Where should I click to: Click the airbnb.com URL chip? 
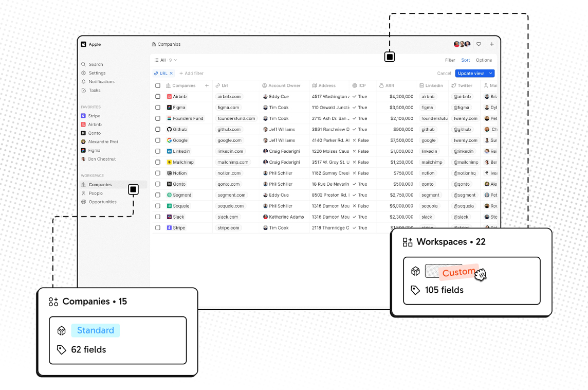click(229, 96)
